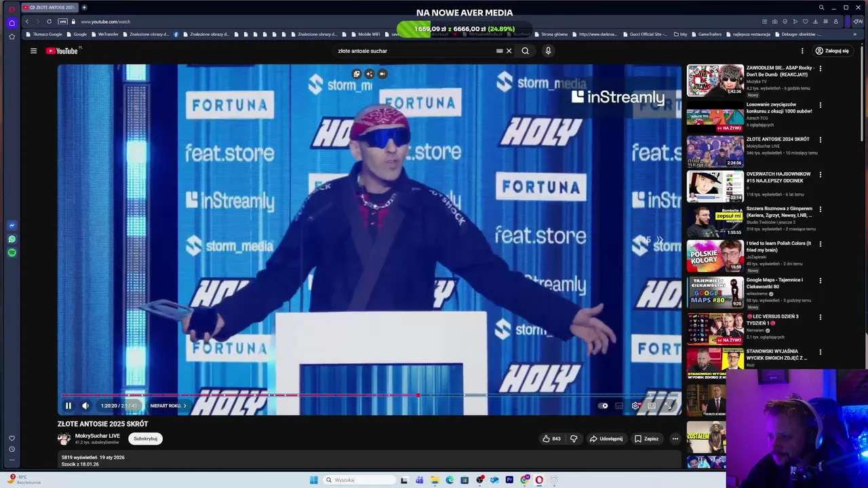Clear the search box with X
Screen dimensions: 868x488
(x=509, y=51)
